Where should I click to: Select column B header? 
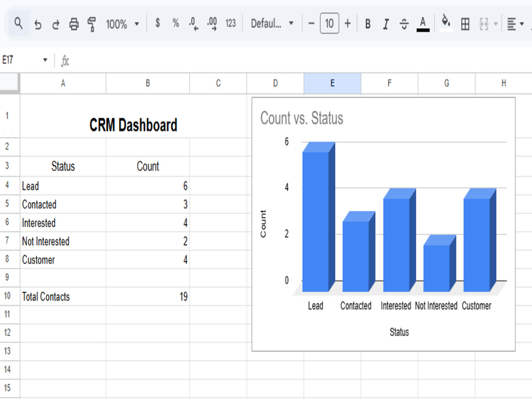click(x=148, y=84)
